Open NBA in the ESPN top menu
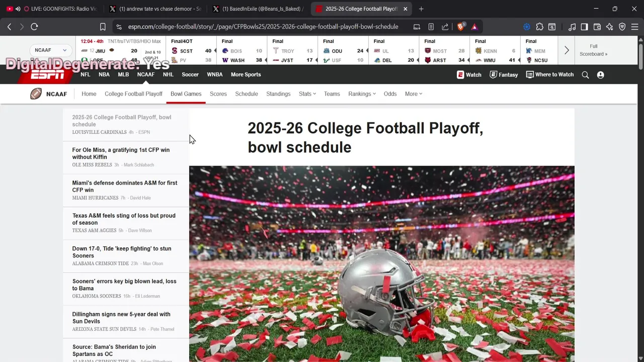This screenshot has height=362, width=644. coord(104,74)
